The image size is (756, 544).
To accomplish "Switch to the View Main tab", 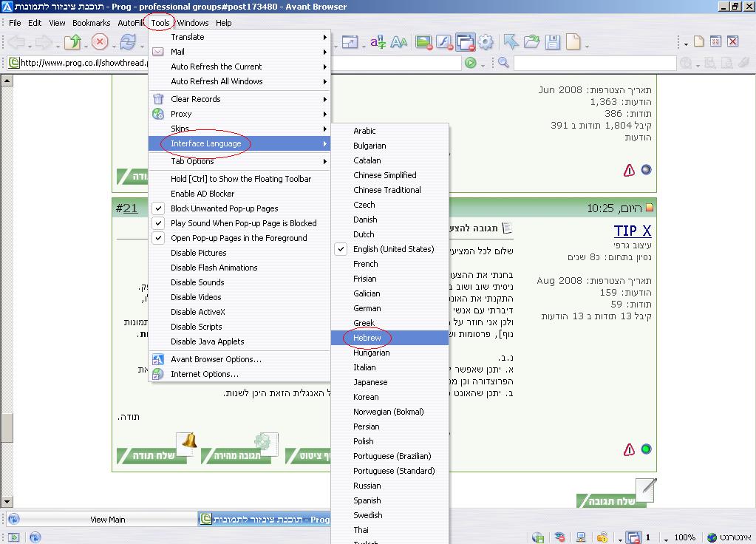I will [x=101, y=520].
